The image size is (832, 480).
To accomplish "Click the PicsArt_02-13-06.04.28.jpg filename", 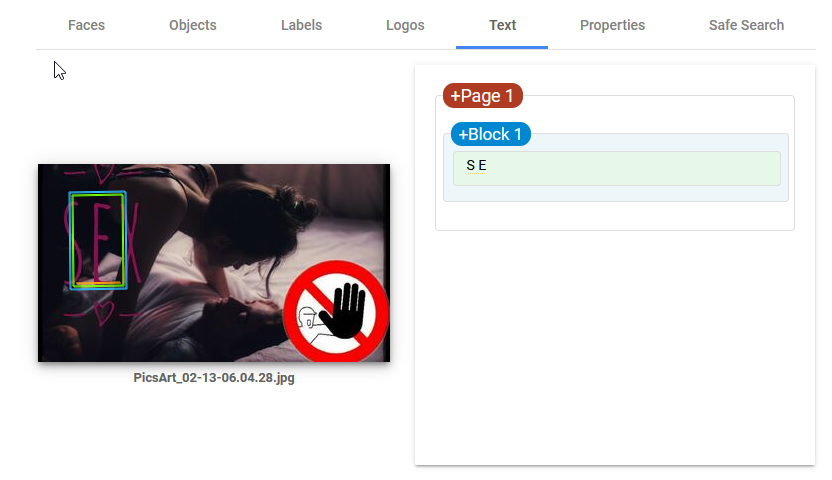I will (x=214, y=378).
